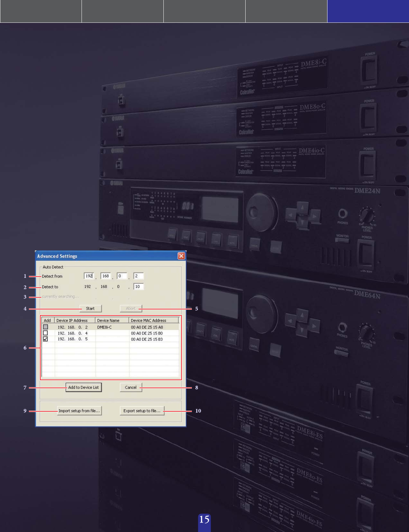Click the Detect to label
409x532 pixels.
tap(50, 287)
